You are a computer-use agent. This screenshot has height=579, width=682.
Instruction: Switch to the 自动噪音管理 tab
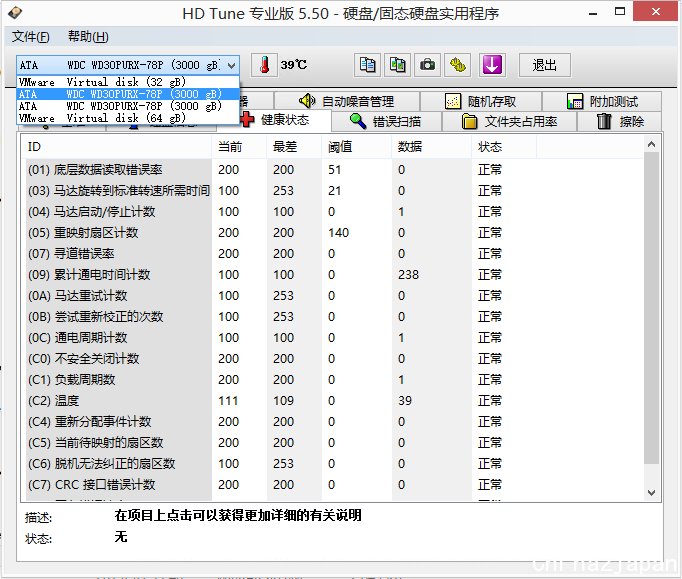click(347, 101)
